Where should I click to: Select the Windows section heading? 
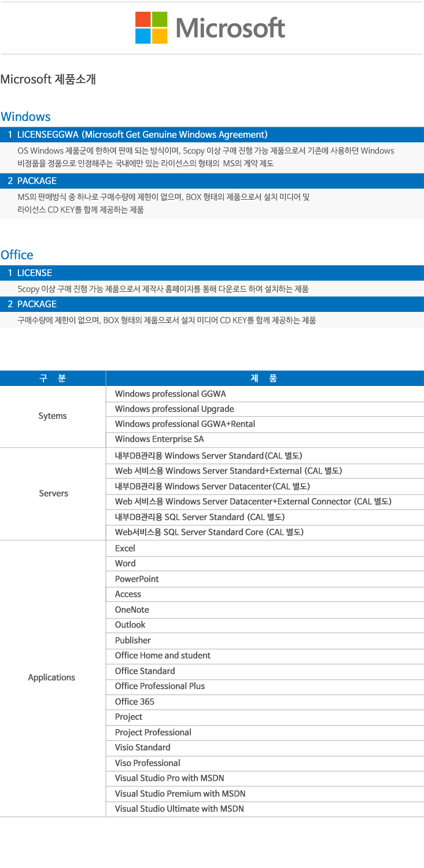pyautogui.click(x=26, y=117)
